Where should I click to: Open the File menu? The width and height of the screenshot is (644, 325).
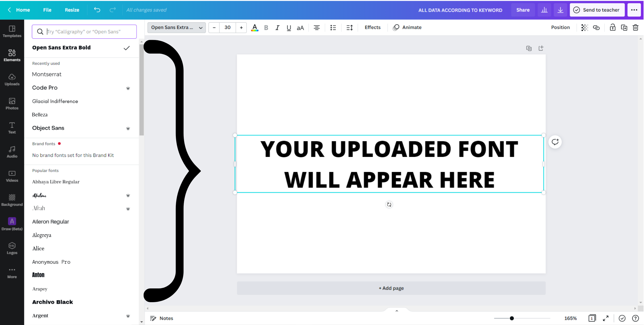click(x=47, y=10)
